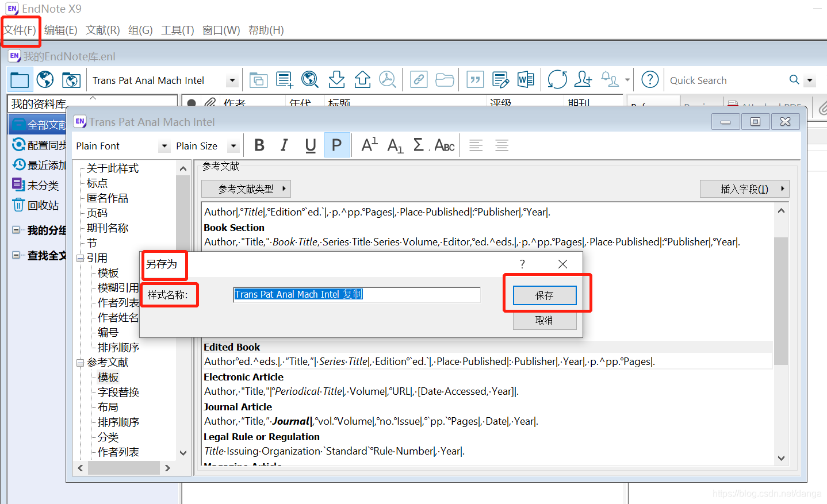
Task: Click Quick Search input field
Action: (x=728, y=80)
